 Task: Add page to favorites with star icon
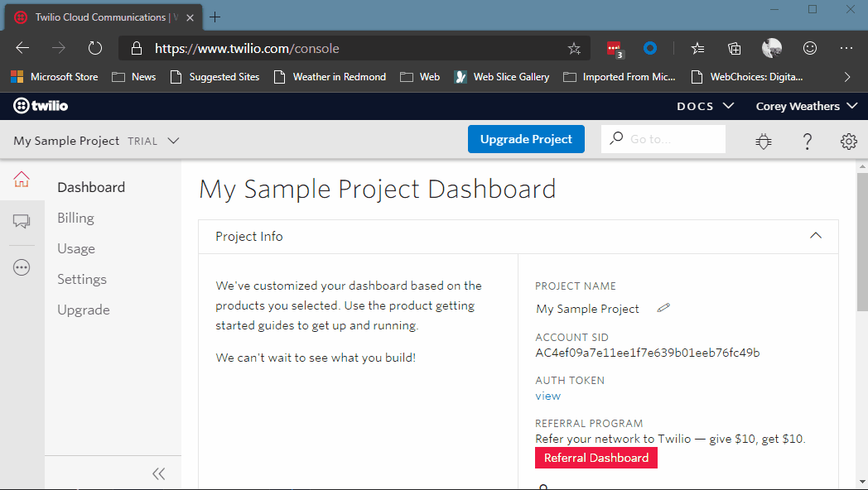[x=574, y=49]
